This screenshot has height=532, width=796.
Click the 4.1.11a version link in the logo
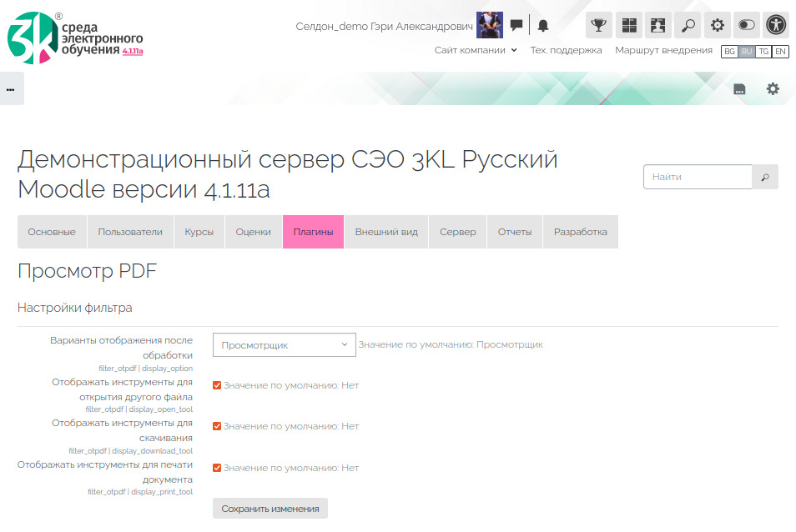pyautogui.click(x=133, y=51)
